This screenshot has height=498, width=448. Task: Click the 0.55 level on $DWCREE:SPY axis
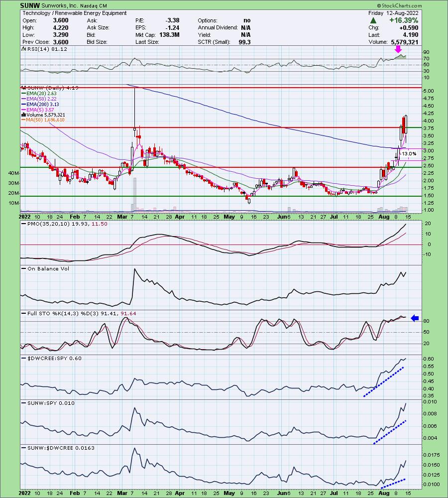[x=429, y=366]
